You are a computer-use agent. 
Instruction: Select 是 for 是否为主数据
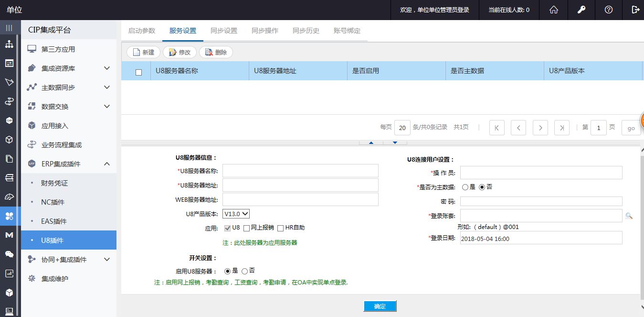[465, 187]
